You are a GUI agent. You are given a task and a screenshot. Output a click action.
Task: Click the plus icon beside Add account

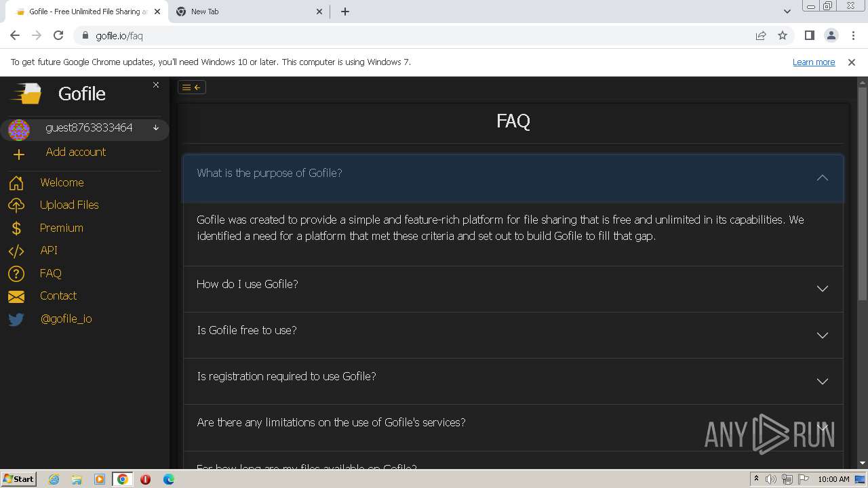[x=18, y=155]
